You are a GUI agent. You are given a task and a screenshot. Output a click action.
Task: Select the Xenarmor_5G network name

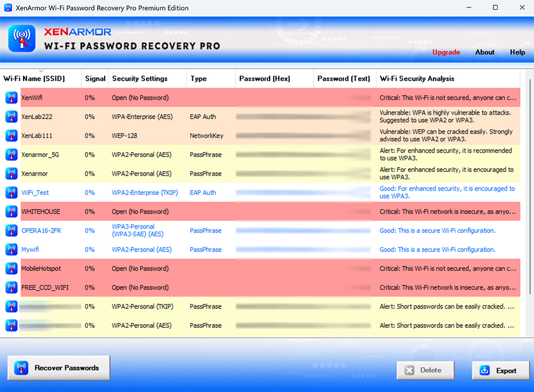click(x=40, y=155)
